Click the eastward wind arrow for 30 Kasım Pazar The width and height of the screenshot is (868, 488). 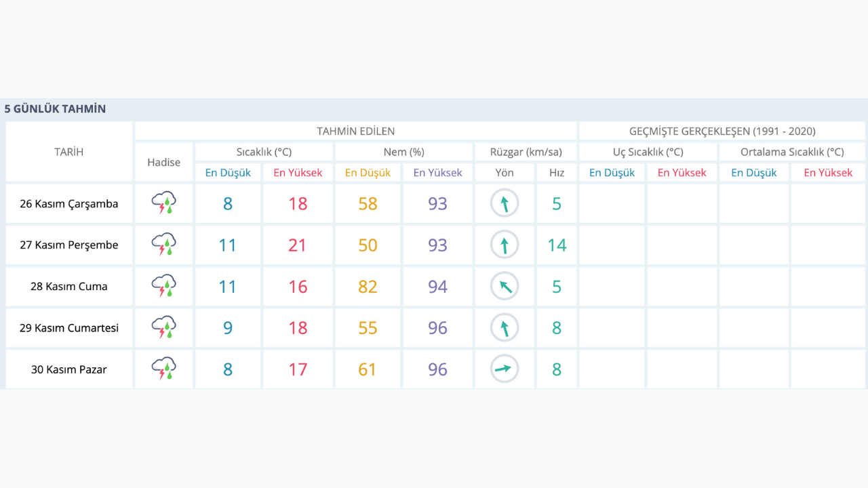point(505,369)
